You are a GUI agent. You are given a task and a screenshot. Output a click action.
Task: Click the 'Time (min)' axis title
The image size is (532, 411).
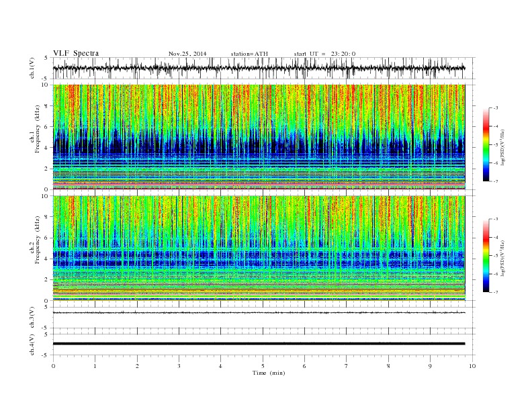coord(269,373)
